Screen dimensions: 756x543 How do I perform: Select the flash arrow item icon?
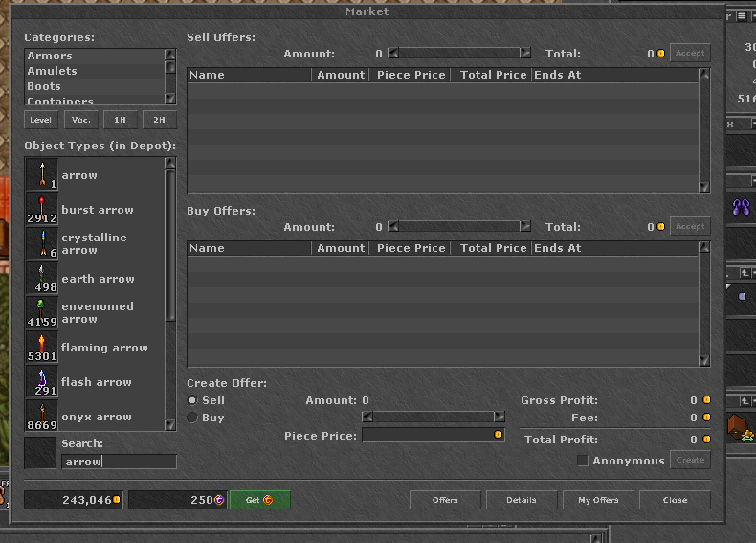tap(42, 381)
